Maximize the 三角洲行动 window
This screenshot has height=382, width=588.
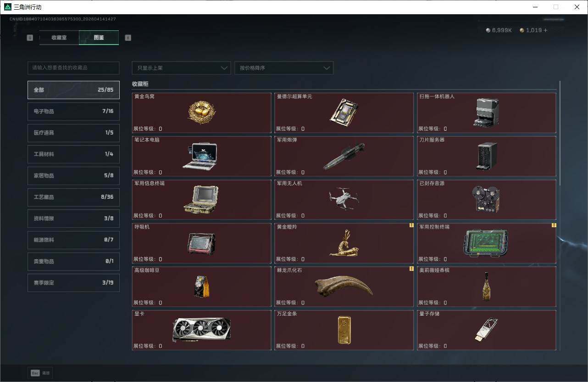click(x=556, y=7)
